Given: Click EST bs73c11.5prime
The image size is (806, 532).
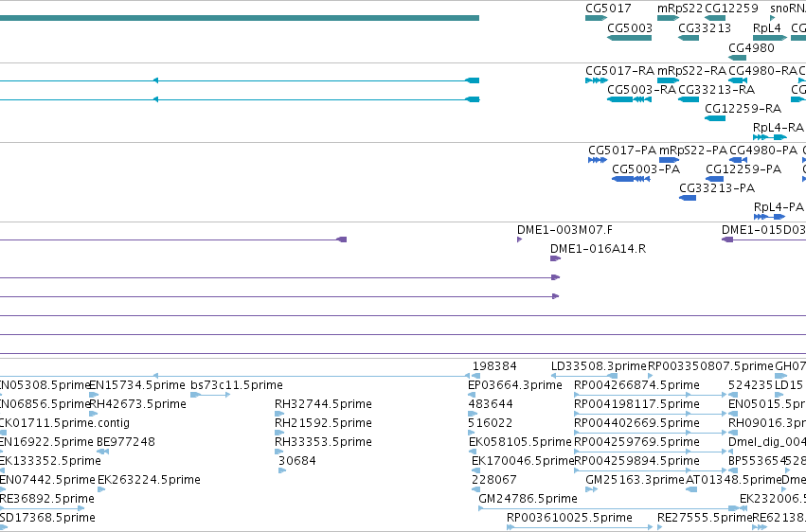Looking at the screenshot, I should [237, 385].
